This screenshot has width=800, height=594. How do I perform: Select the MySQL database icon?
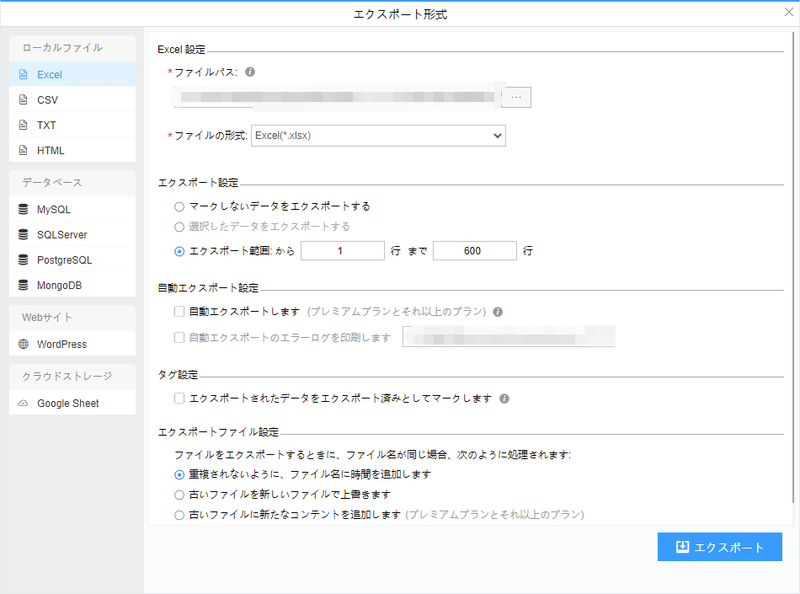pos(24,210)
